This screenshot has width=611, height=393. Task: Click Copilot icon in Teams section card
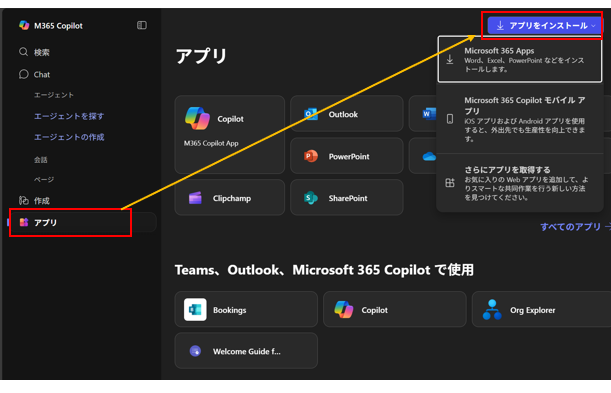point(344,310)
